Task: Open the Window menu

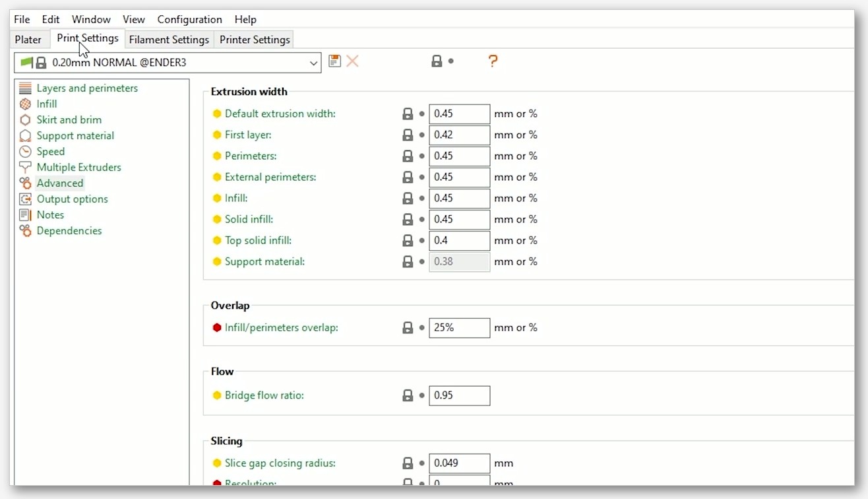Action: [x=91, y=19]
